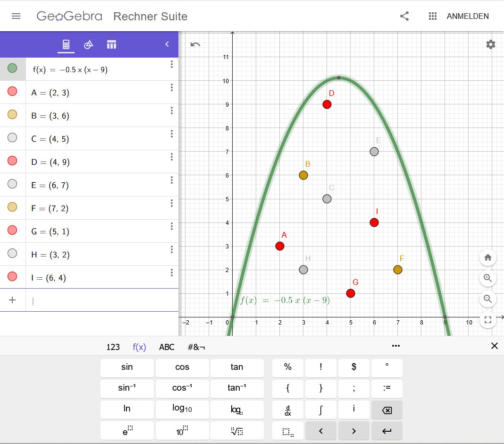Viewport: 504px width, 444px height.
Task: Open the GeoGebra apps grid icon
Action: click(x=432, y=16)
